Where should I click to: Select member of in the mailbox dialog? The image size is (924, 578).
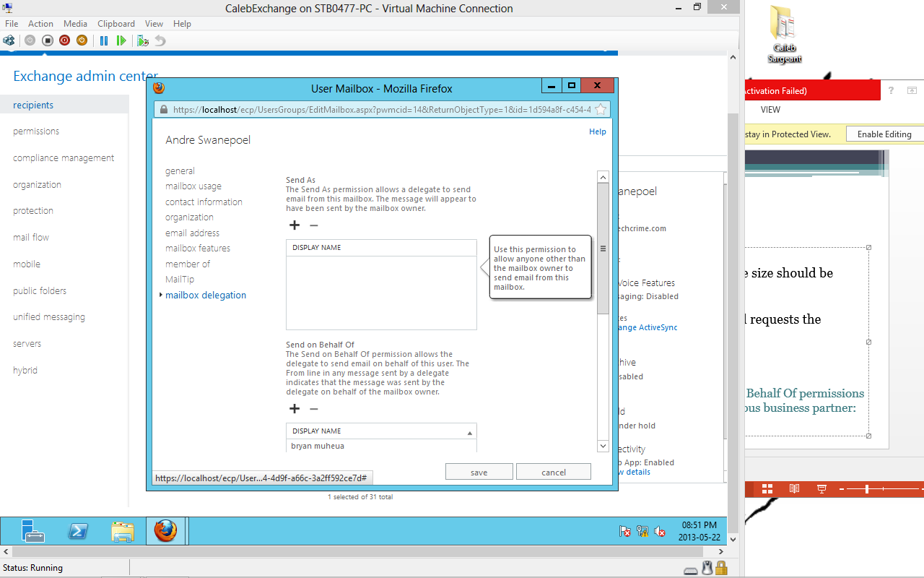point(188,264)
